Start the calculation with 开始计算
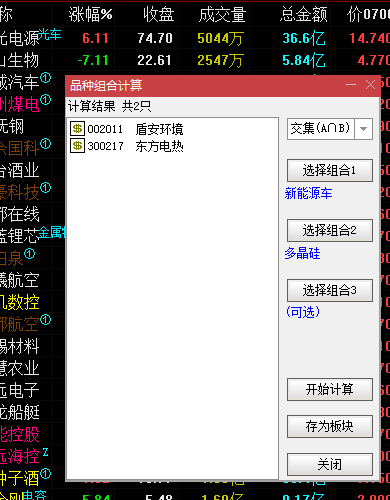This screenshot has width=390, height=500. (x=330, y=389)
